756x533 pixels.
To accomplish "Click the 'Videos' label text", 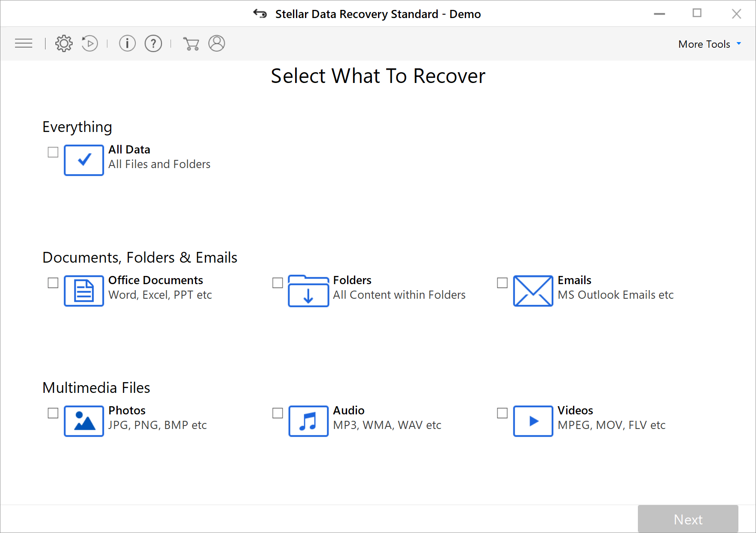I will pos(575,410).
